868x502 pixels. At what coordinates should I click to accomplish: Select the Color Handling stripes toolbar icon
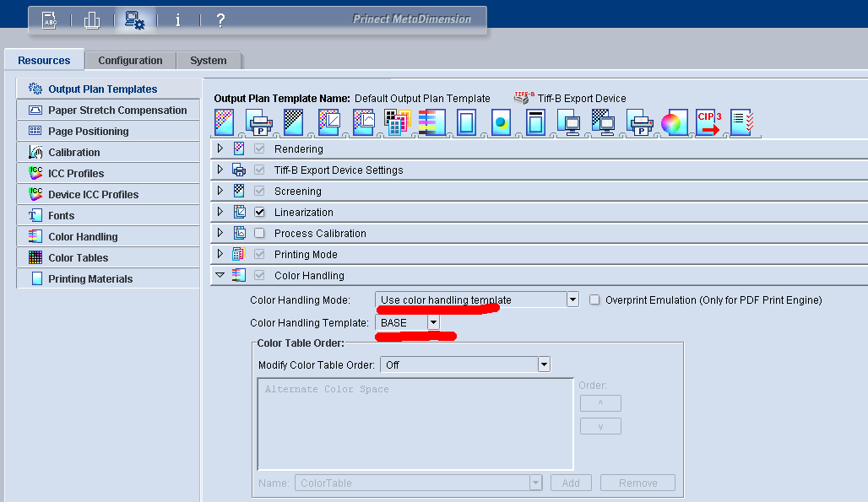point(431,122)
